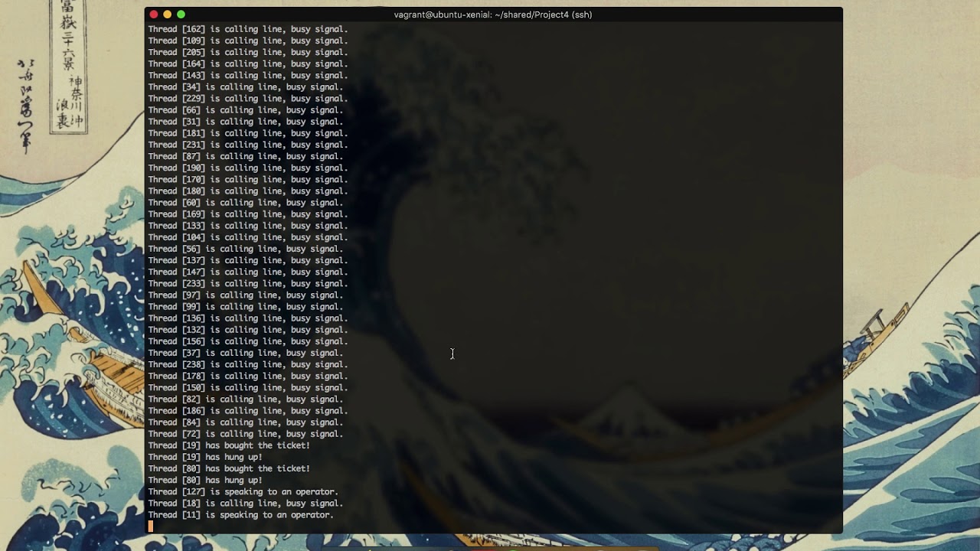The height and width of the screenshot is (551, 980).
Task: Click line 'Thread [19] has bought the ticket!'
Action: [230, 445]
